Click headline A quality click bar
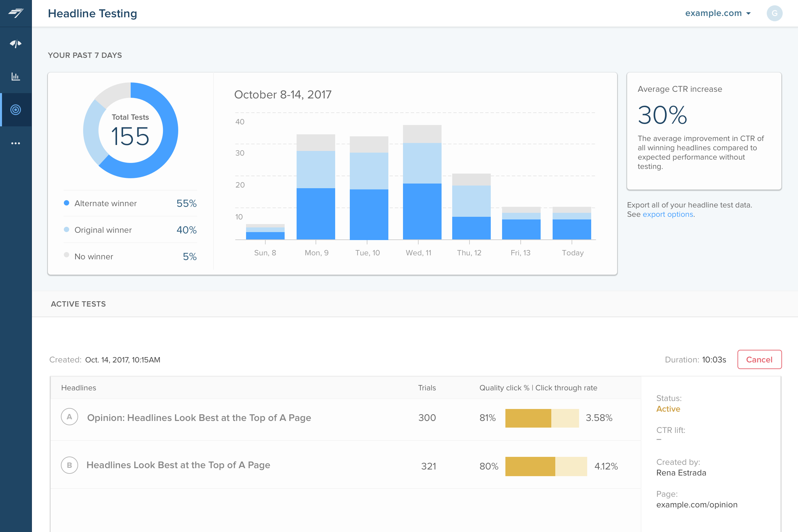 point(542,418)
